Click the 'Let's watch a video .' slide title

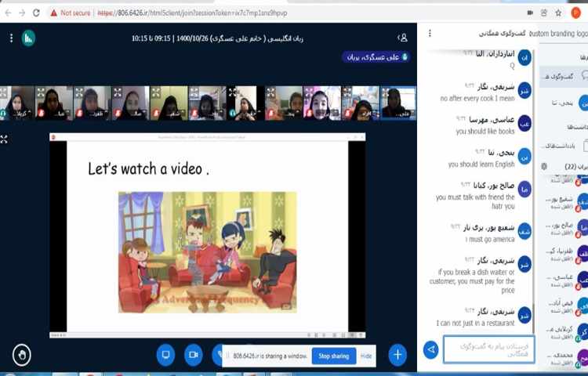tap(148, 169)
